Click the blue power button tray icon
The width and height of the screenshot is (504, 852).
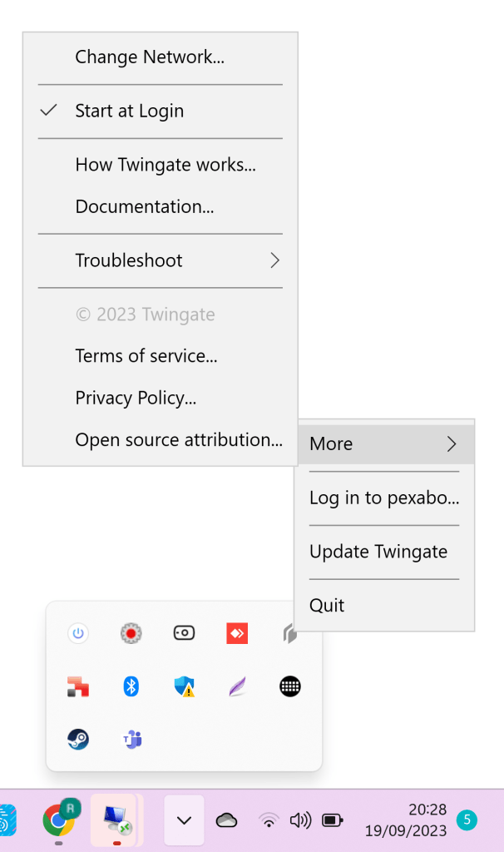(78, 633)
